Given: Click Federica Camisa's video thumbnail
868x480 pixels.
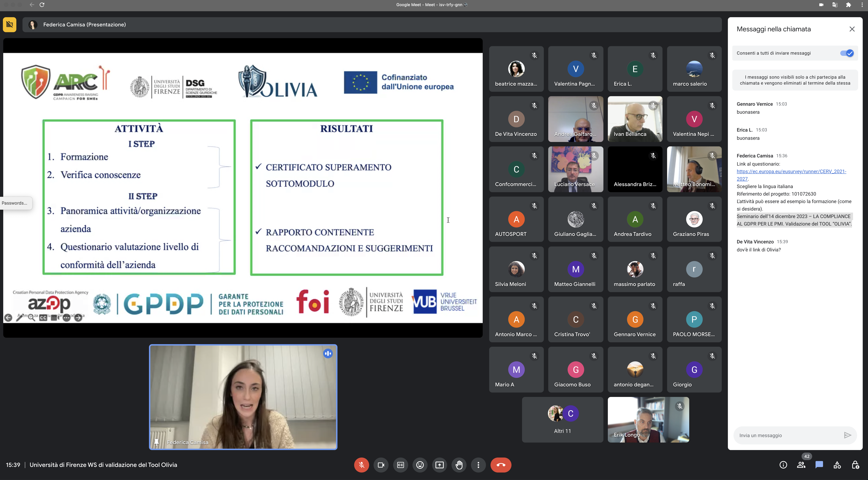Looking at the screenshot, I should (243, 397).
